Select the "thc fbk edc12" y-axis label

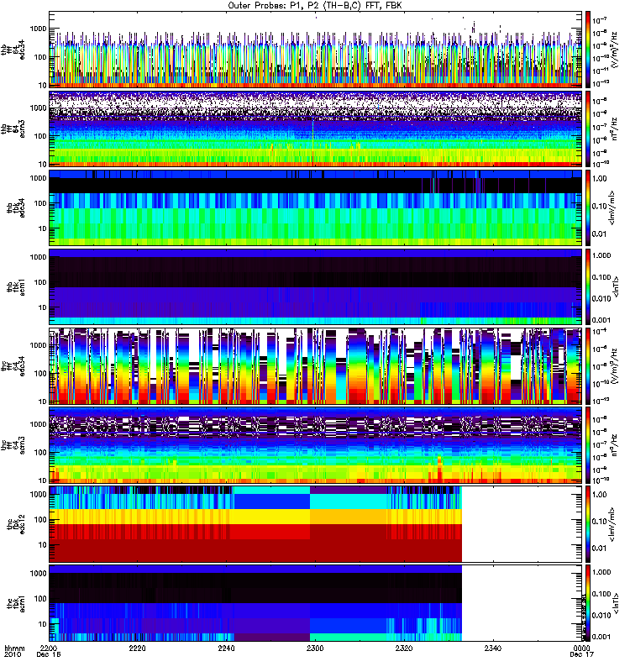(x=16, y=524)
